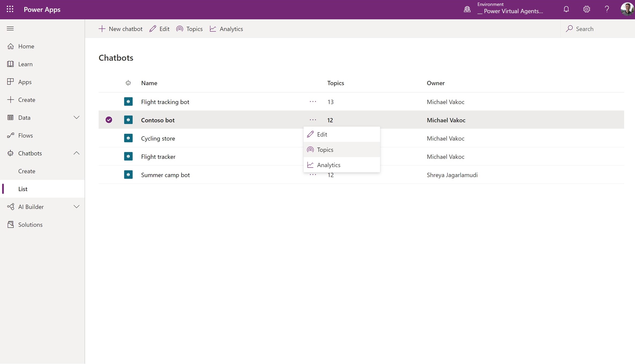Click the Flows icon in the sidebar
The height and width of the screenshot is (364, 635).
pos(11,135)
